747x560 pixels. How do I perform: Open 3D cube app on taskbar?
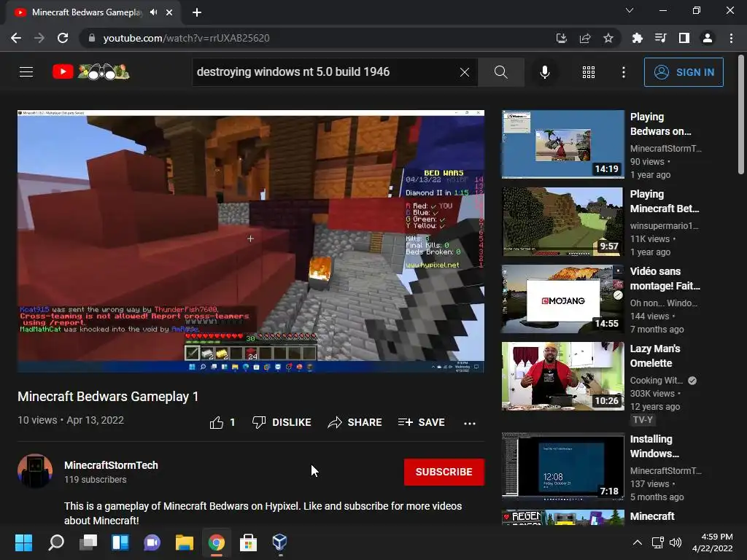(x=279, y=542)
